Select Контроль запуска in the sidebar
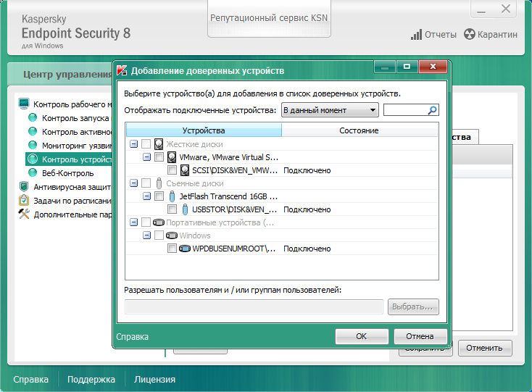The height and width of the screenshot is (392, 532). [x=75, y=118]
